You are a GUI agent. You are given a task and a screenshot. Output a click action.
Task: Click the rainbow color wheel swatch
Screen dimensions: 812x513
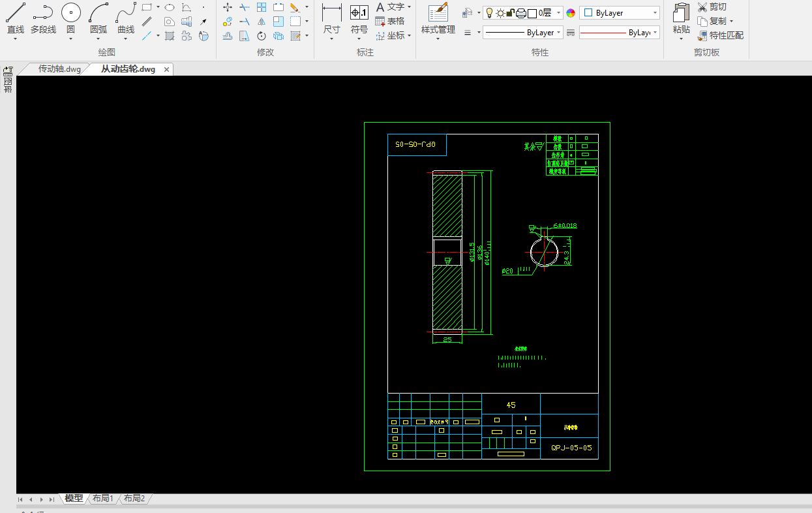pyautogui.click(x=571, y=13)
